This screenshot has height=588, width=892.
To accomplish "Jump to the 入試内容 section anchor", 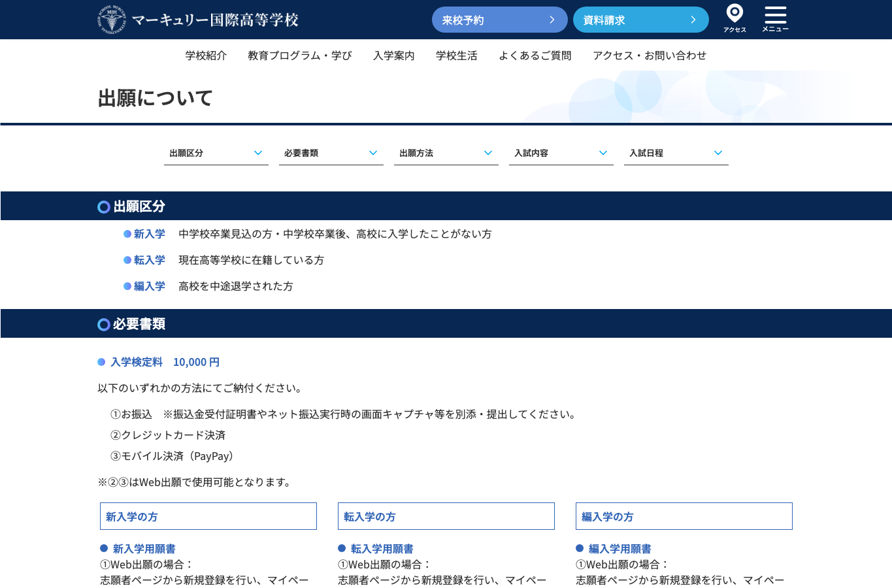I will pyautogui.click(x=561, y=153).
